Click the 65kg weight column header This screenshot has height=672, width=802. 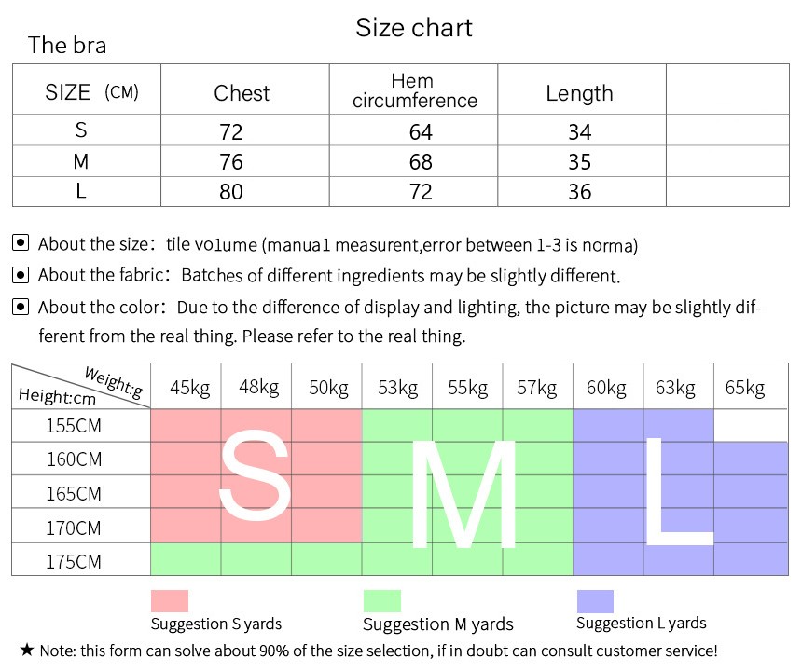744,388
